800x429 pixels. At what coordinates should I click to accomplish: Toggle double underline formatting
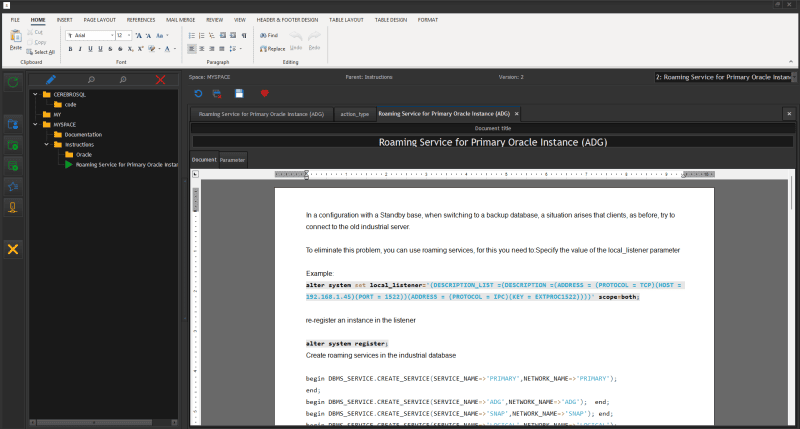point(100,49)
